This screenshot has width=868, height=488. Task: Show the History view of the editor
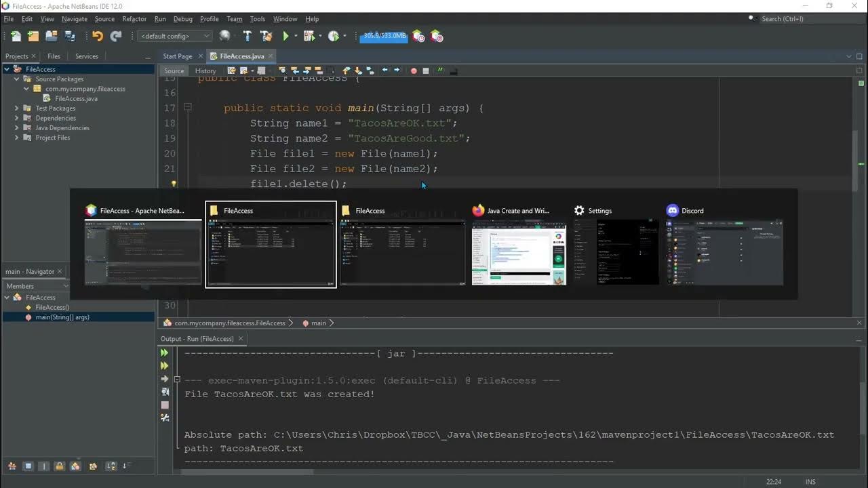point(205,70)
